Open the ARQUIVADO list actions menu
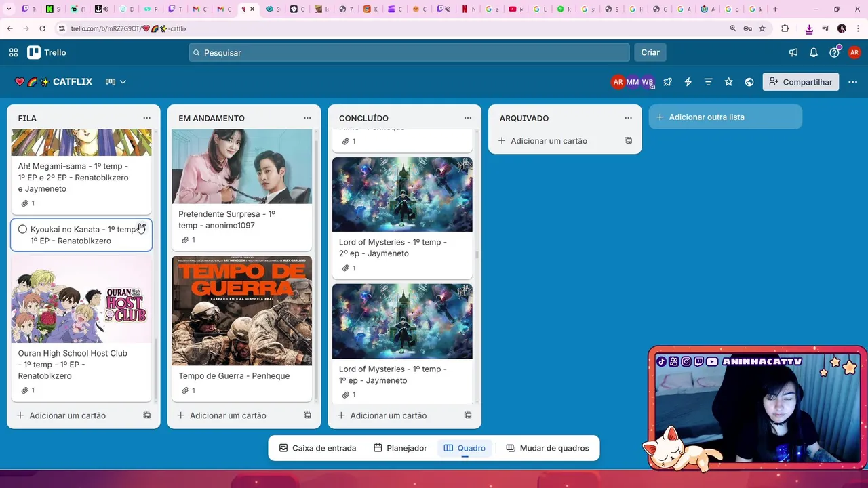The width and height of the screenshot is (868, 488). (628, 118)
